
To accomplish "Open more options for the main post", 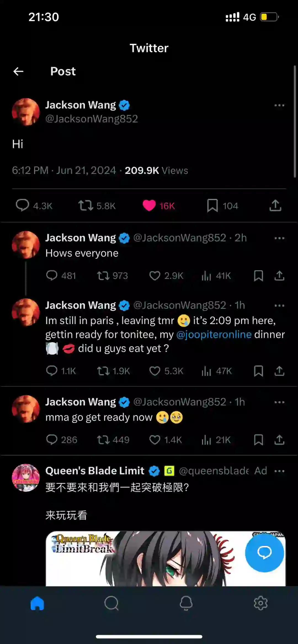I will [x=280, y=105].
